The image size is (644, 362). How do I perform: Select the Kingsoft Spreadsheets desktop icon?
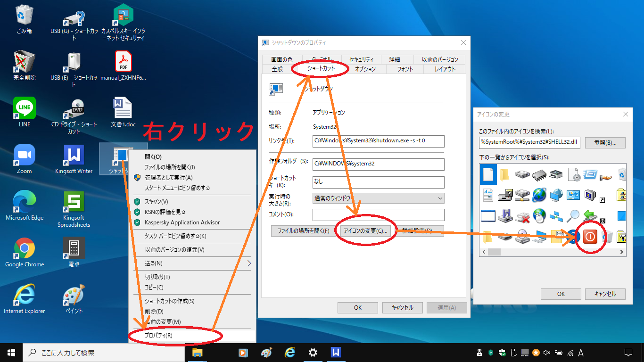[74, 209]
